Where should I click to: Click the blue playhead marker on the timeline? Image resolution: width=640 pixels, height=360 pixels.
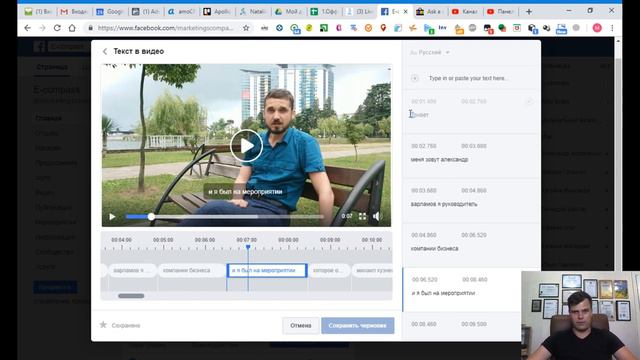248,247
